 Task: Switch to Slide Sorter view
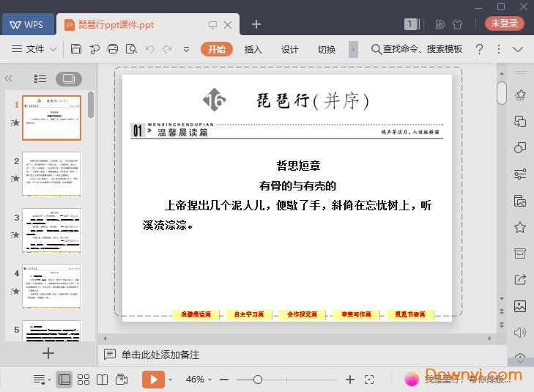pos(84,380)
